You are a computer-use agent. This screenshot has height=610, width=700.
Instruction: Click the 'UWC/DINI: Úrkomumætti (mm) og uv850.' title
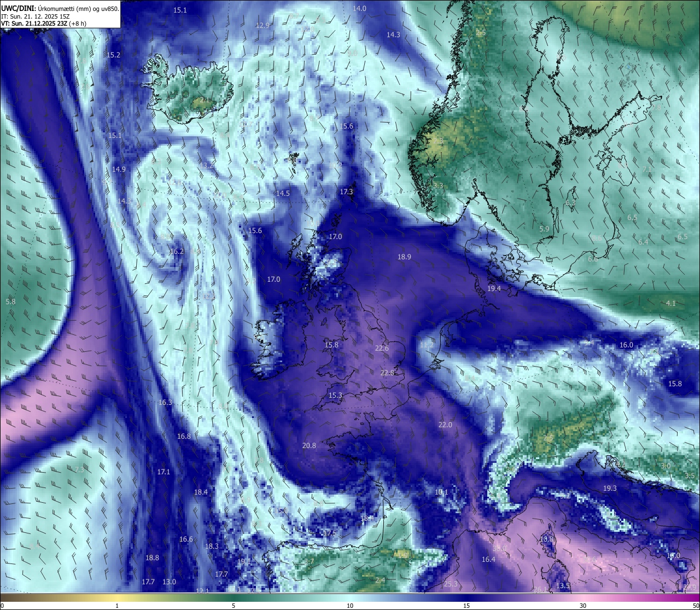pyautogui.click(x=60, y=9)
